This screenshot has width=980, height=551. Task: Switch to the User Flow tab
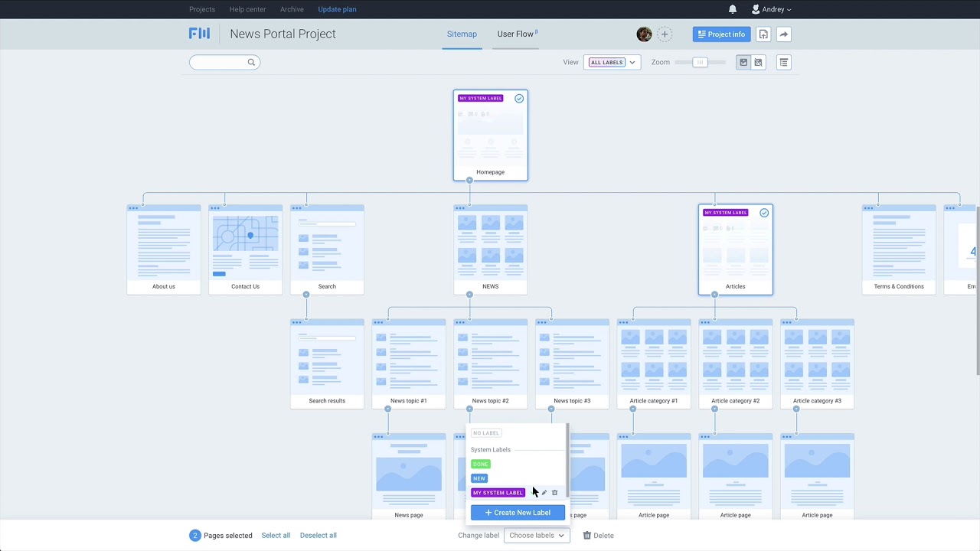point(517,34)
